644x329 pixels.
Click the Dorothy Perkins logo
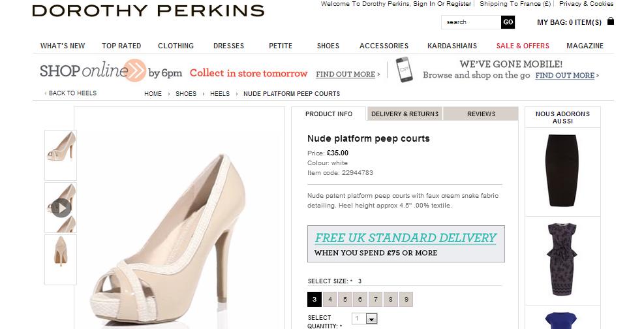click(x=148, y=10)
